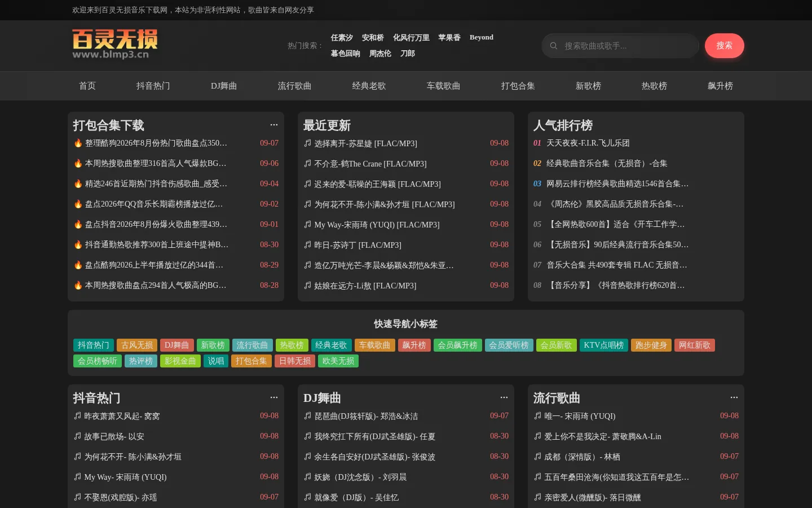The width and height of the screenshot is (812, 508).
Task: Open 经典老歌 navigation menu item
Action: tap(369, 86)
